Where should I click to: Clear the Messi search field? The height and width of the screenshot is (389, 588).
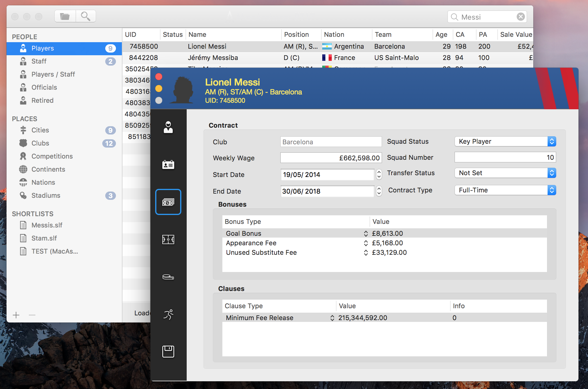tap(521, 17)
